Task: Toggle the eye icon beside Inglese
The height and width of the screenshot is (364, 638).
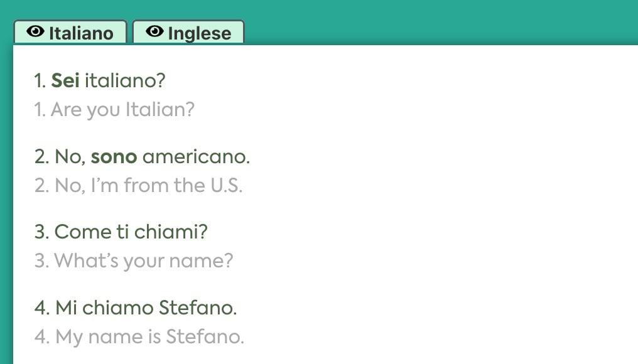Action: click(154, 31)
